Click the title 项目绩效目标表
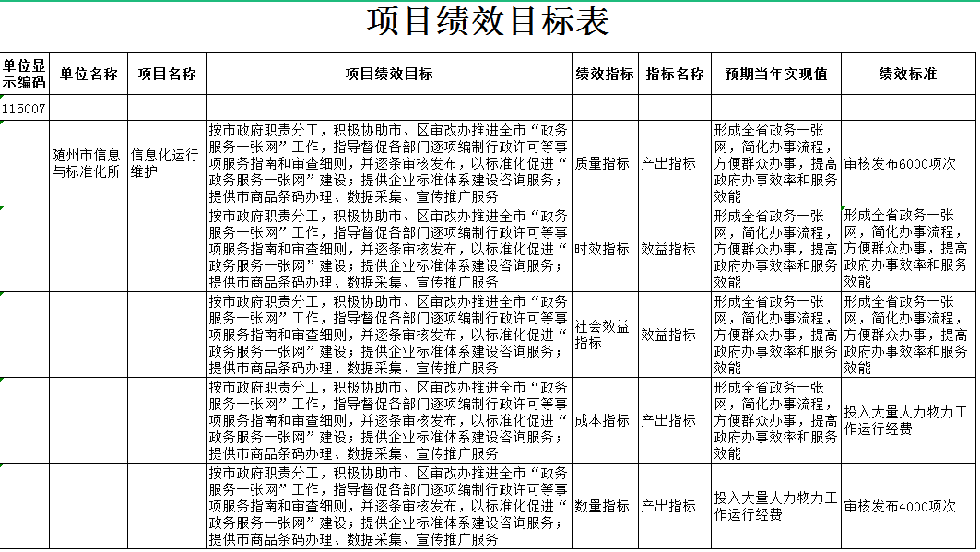The height and width of the screenshot is (552, 980). pos(488,21)
